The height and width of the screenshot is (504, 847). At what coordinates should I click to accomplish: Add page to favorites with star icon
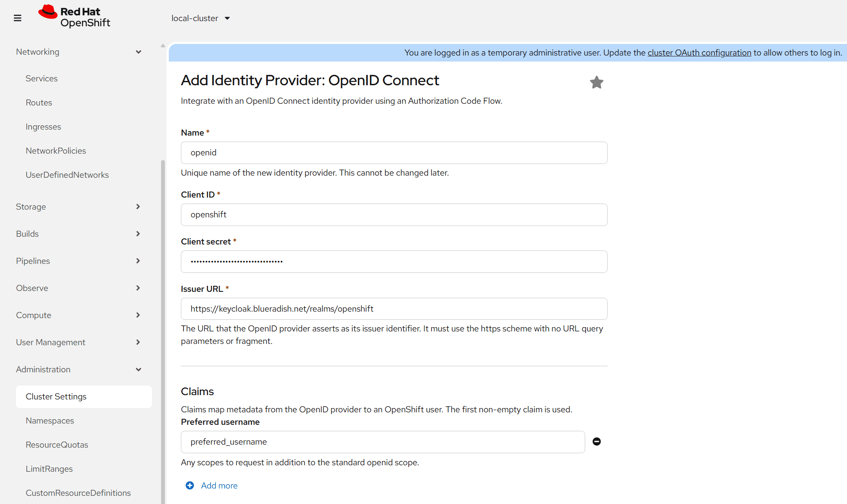coord(596,82)
